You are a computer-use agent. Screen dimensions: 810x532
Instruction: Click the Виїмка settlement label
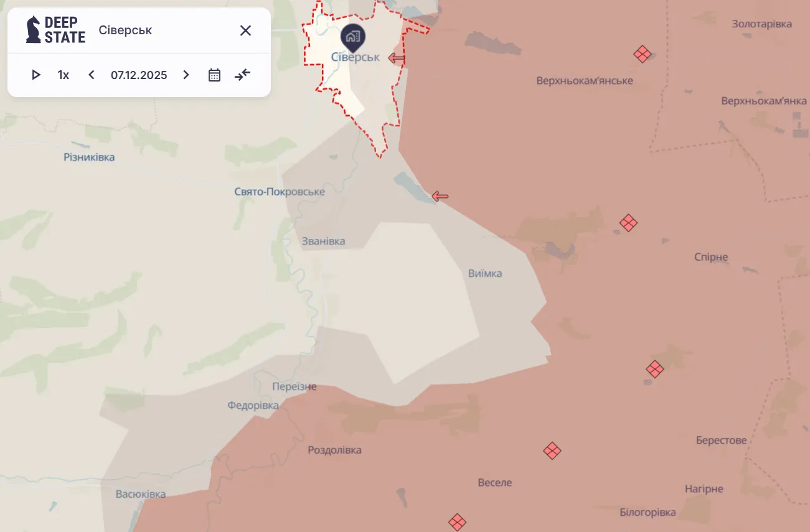tap(485, 273)
